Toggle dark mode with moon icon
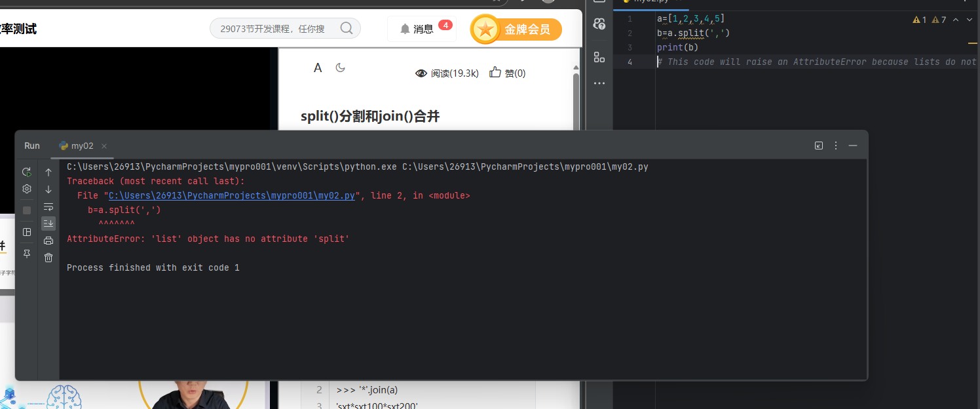 pos(341,68)
